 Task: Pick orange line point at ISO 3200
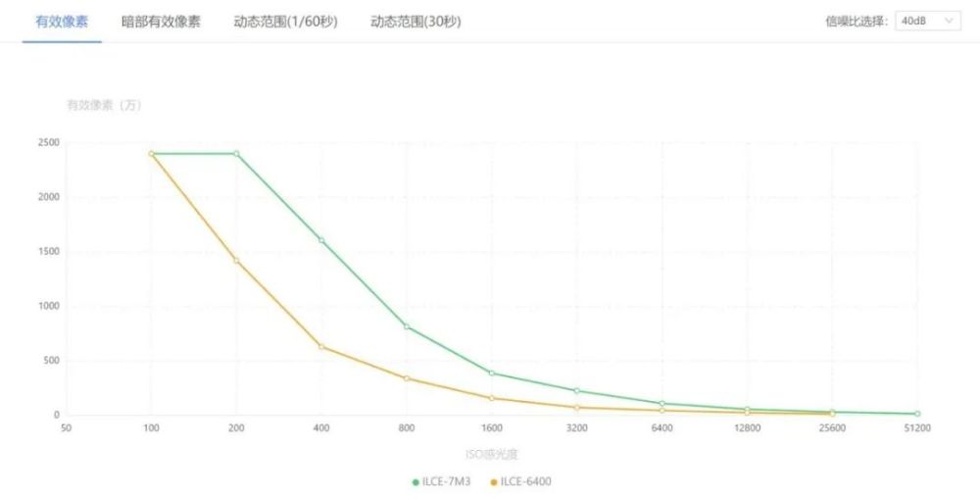(x=577, y=407)
